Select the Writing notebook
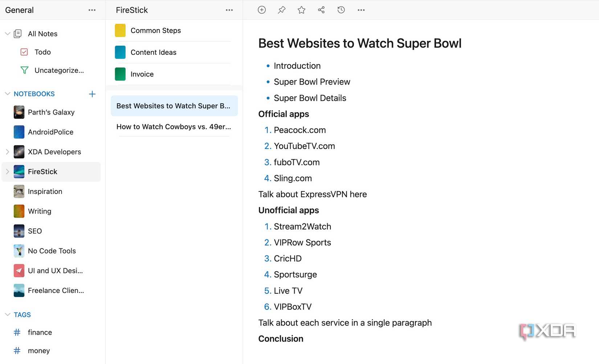Screen dimensions: 599x364 [40, 211]
